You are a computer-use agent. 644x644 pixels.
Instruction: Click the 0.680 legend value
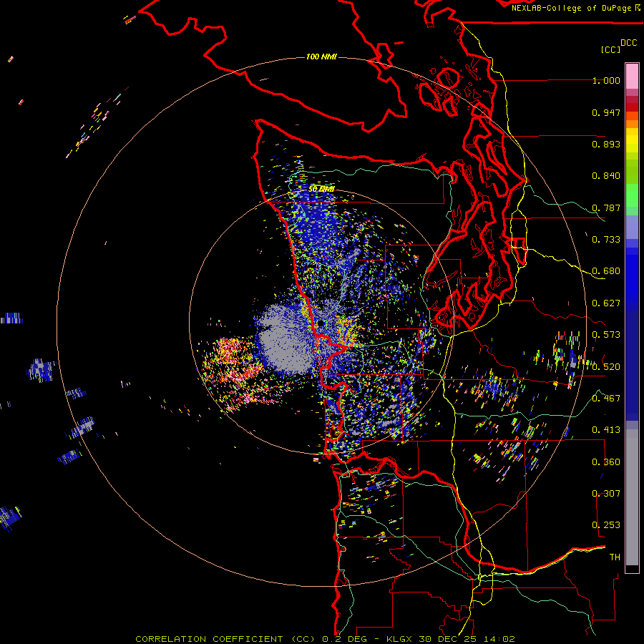tap(606, 271)
